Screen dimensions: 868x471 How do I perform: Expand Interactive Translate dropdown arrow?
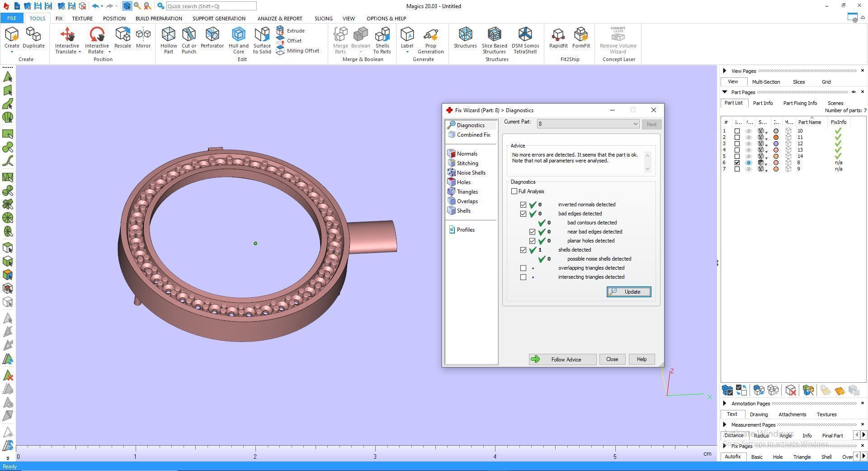point(80,52)
